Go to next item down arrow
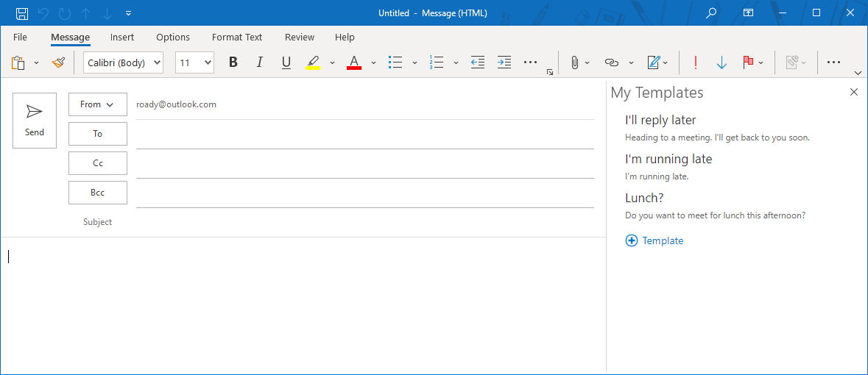The image size is (868, 375). pos(107,13)
